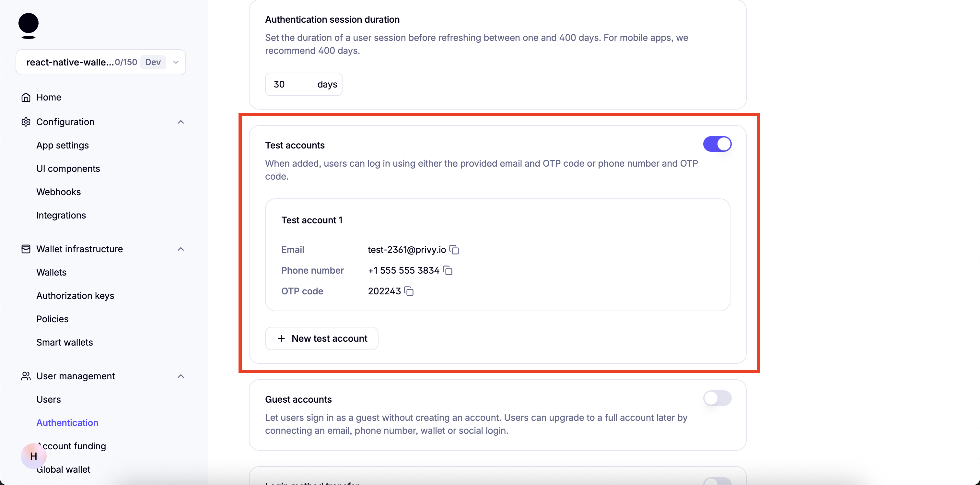Click the Privy logo icon

tap(29, 26)
